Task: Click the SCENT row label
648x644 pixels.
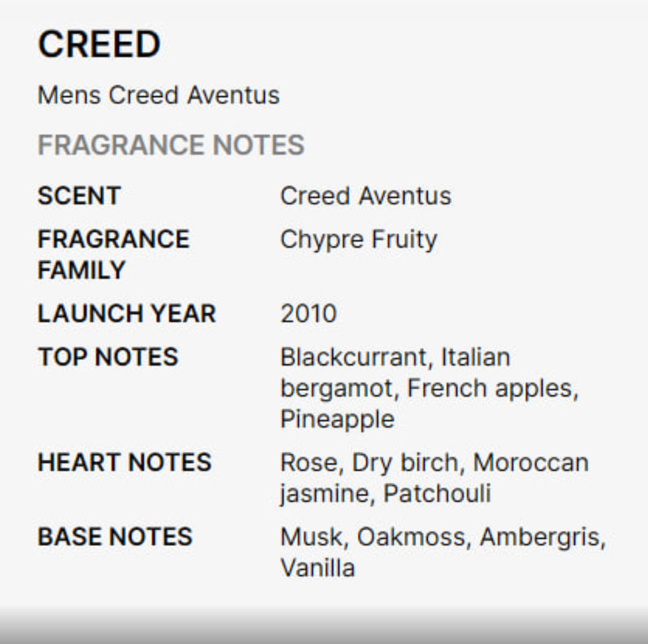Action: [x=79, y=196]
